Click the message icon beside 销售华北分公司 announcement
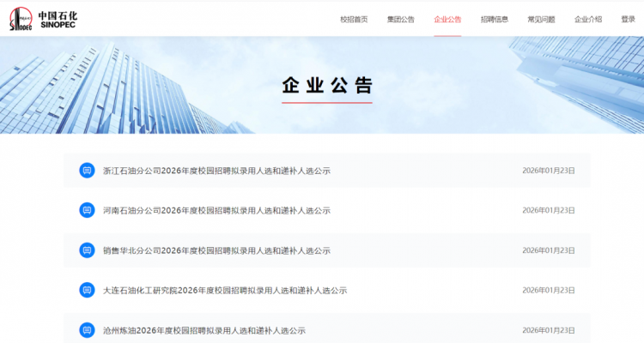Screen dimensions: 644x343 pos(87,250)
